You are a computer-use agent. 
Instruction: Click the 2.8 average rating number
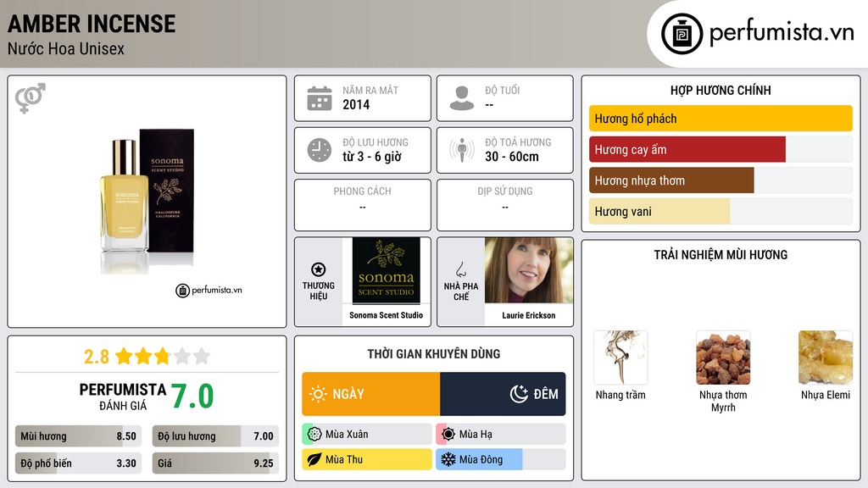pyautogui.click(x=97, y=357)
